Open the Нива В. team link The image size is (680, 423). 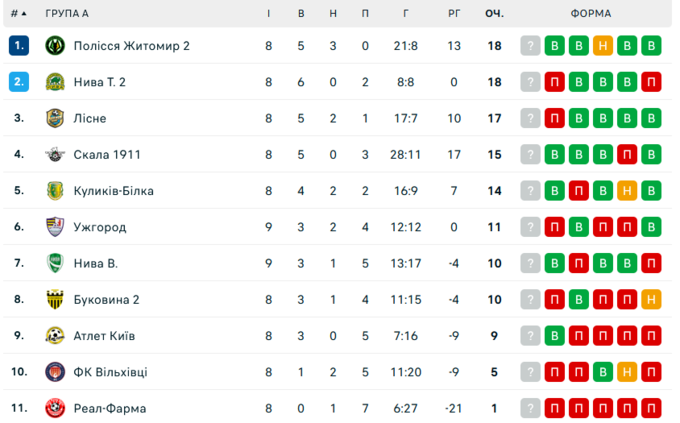pyautogui.click(x=96, y=263)
